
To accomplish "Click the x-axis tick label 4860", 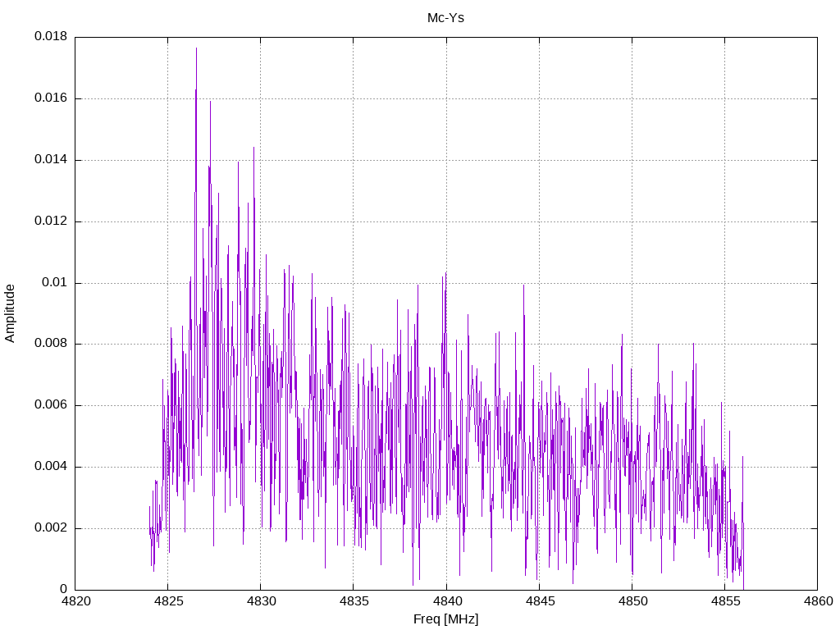I will tap(818, 601).
